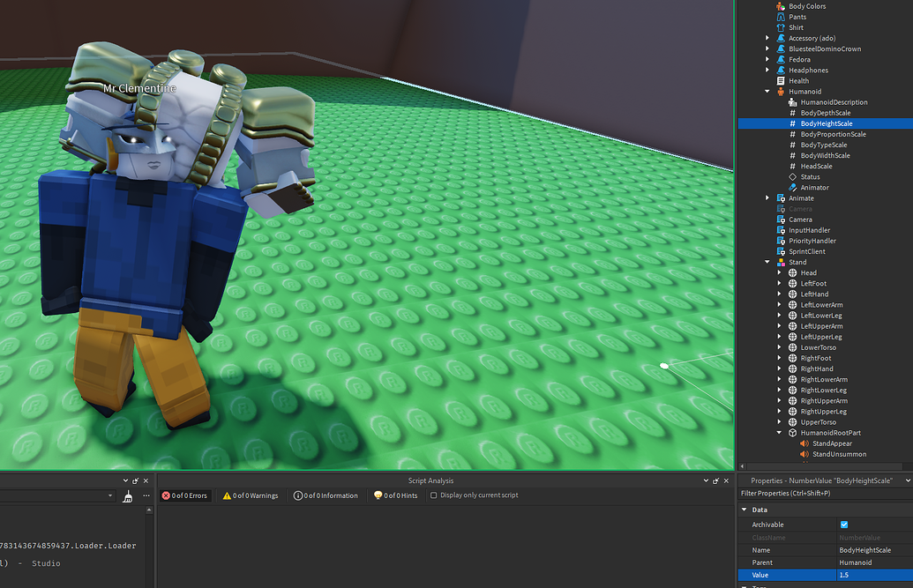The image size is (913, 588).
Task: Click the Shirt icon in Explorer
Action: point(780,26)
